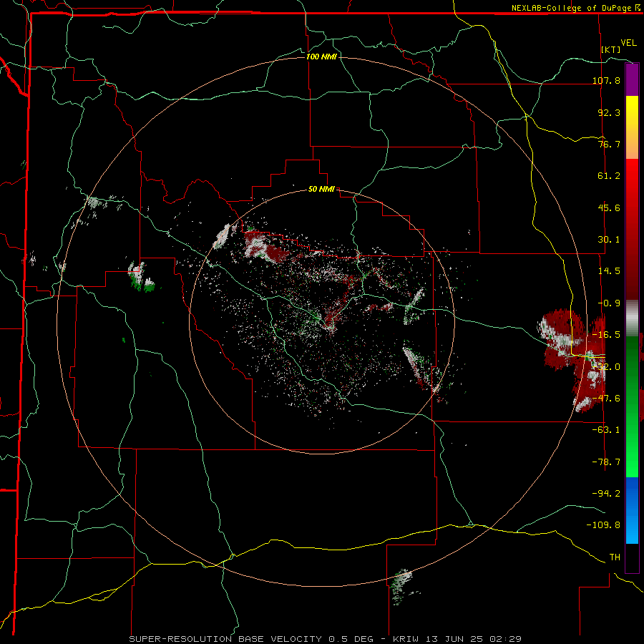The image size is (644, 644).
Task: Click the VEL legend title
Action: pos(628,43)
